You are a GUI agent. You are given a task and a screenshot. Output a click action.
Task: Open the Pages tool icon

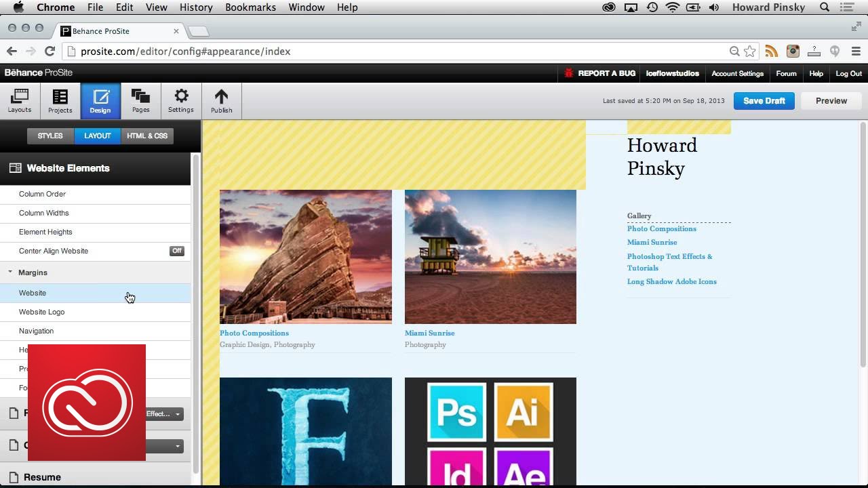coord(140,100)
